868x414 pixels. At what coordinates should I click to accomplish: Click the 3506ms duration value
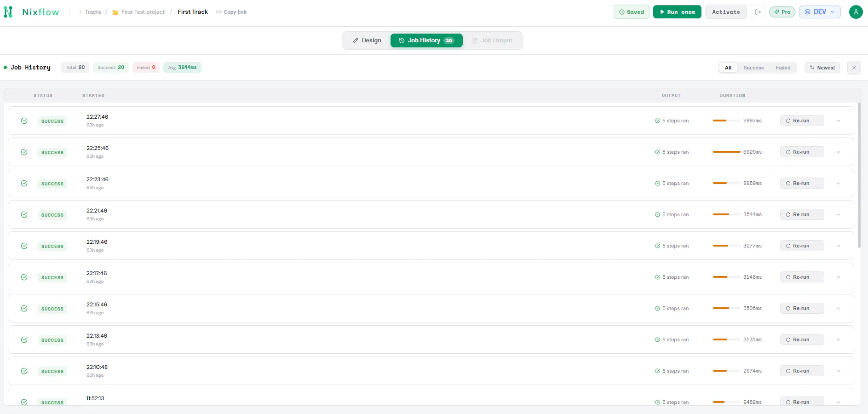click(753, 309)
